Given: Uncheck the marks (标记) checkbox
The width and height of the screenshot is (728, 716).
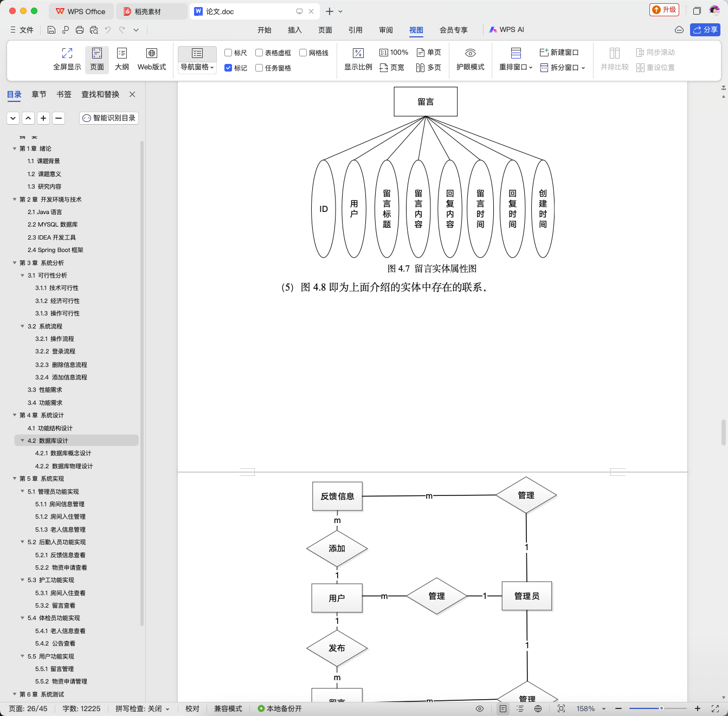Looking at the screenshot, I should (228, 68).
